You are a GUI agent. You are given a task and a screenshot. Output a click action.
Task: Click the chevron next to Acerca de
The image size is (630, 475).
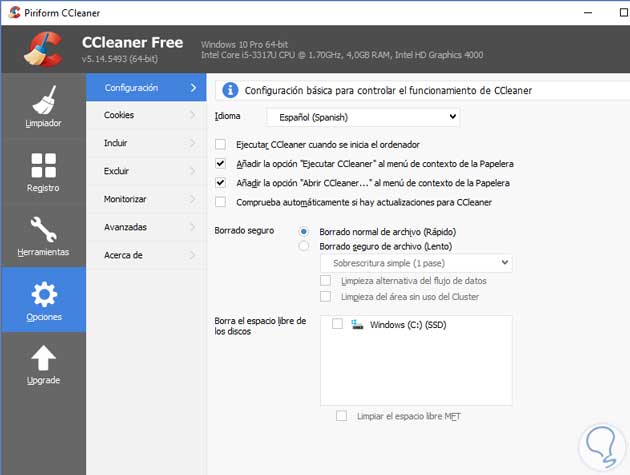192,255
